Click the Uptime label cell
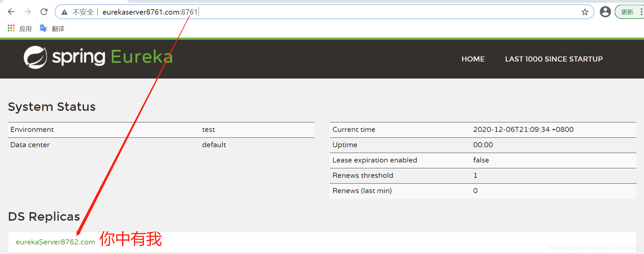 (345, 145)
